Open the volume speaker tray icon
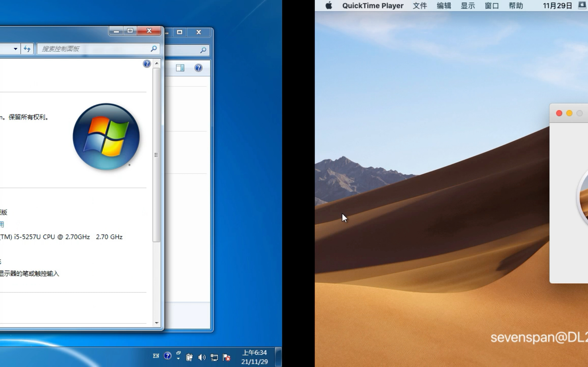Screen dimensions: 588x367 (x=202, y=357)
